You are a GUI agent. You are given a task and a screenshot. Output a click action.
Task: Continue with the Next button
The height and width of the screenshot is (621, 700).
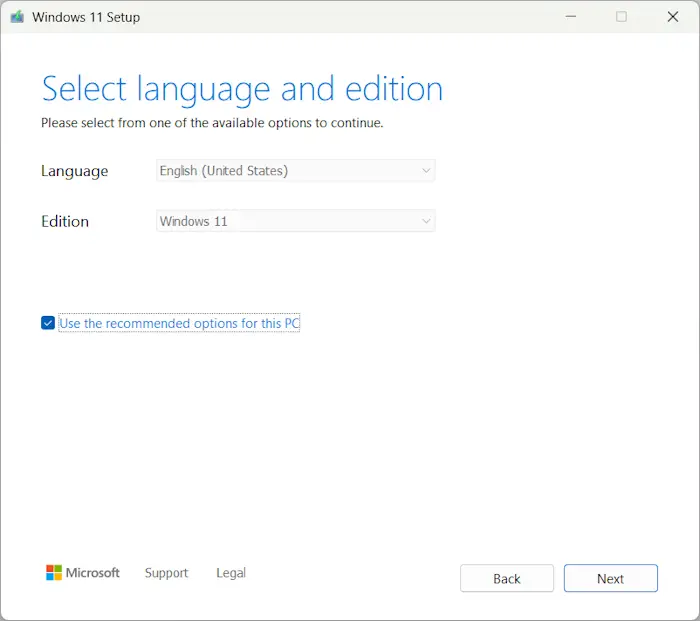[x=610, y=579]
